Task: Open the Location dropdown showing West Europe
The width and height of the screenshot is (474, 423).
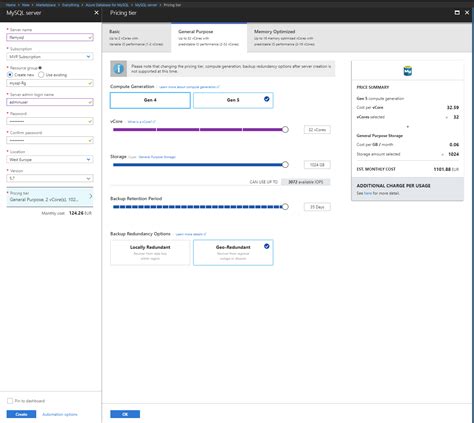Action: [x=50, y=160]
